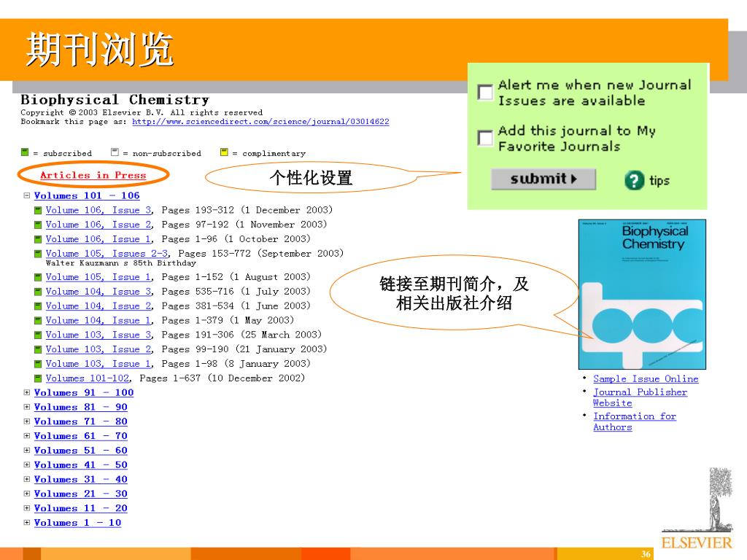The image size is (747, 560).
Task: Expand Volumes 91 - 100
Action: tap(27, 392)
